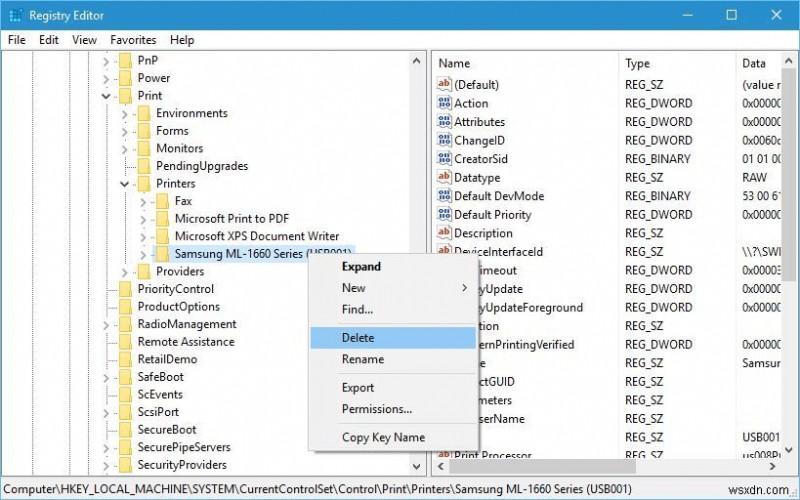Click the DWORD icon beside Default Priority

444,214
